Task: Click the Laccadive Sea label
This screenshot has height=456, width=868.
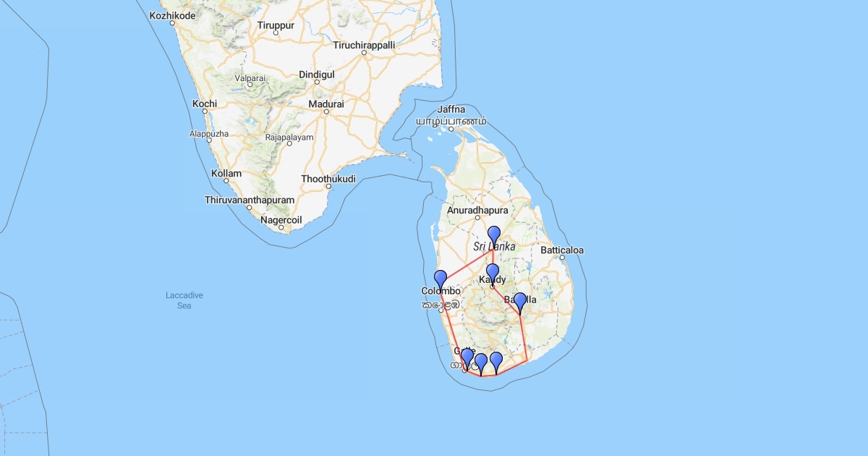Action: pyautogui.click(x=184, y=300)
